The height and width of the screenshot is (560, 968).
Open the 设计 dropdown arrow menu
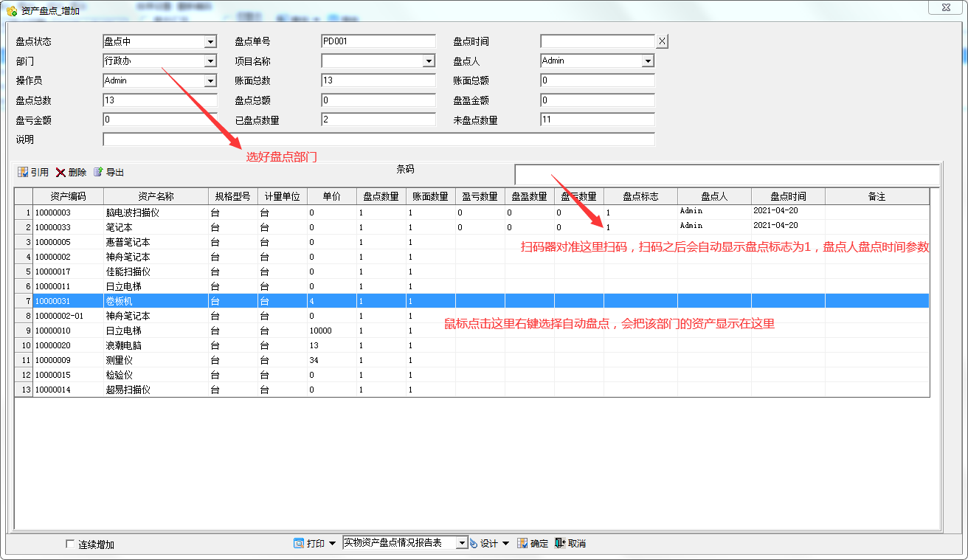(505, 543)
